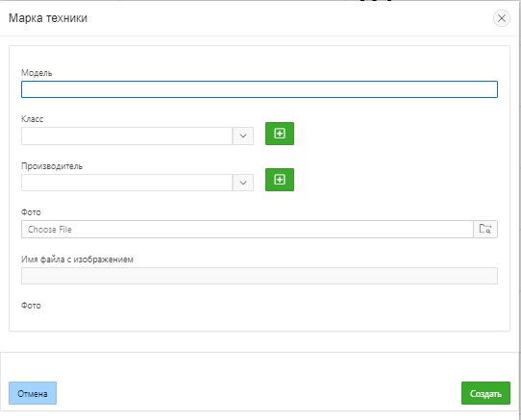Cancel with the Отмена button
Screen dimensions: 521x420
[33, 393]
